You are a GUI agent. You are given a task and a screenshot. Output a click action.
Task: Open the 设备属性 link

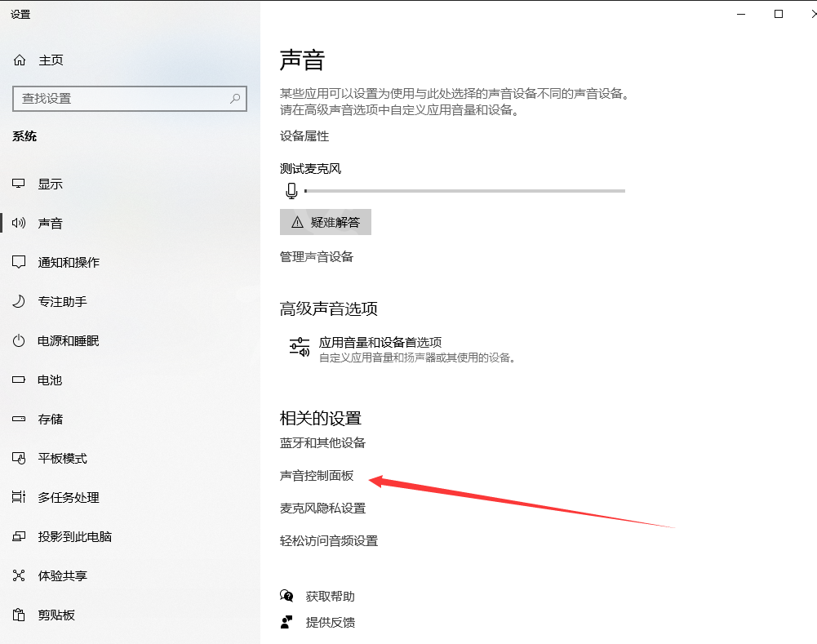click(304, 136)
